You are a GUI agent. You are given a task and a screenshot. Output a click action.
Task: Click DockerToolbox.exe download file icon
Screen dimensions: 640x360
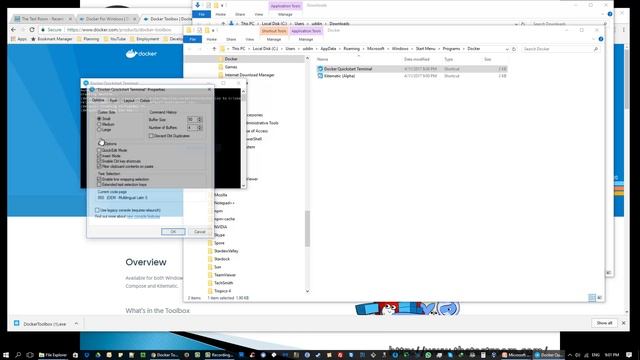pos(17,323)
